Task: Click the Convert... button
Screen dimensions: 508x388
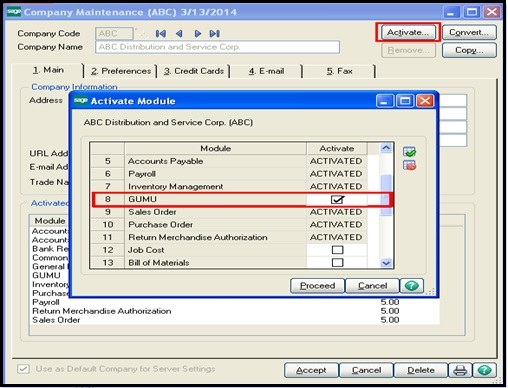Action: click(469, 32)
